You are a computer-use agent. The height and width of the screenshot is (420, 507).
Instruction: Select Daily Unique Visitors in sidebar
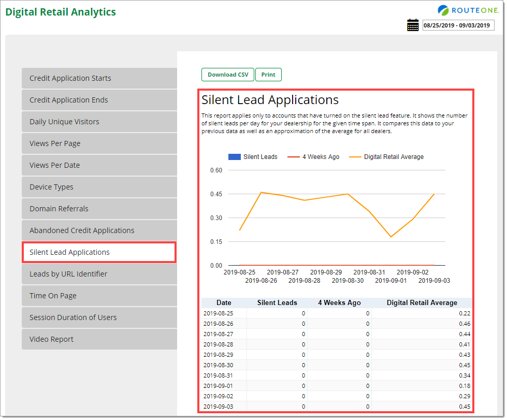coord(99,122)
